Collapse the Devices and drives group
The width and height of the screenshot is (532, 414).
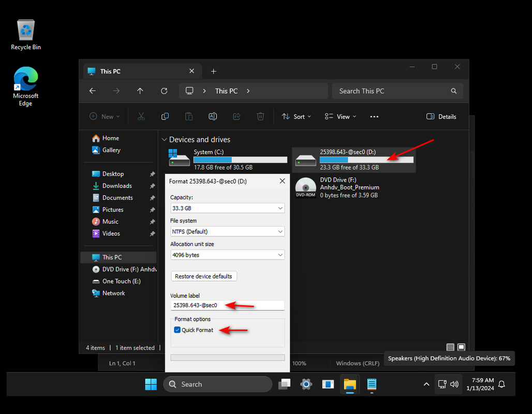164,140
